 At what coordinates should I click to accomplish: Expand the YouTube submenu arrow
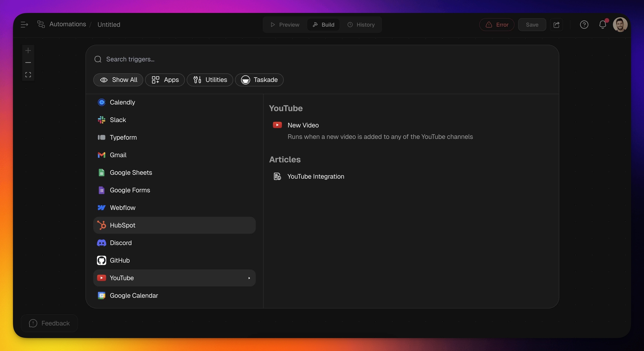pyautogui.click(x=249, y=278)
